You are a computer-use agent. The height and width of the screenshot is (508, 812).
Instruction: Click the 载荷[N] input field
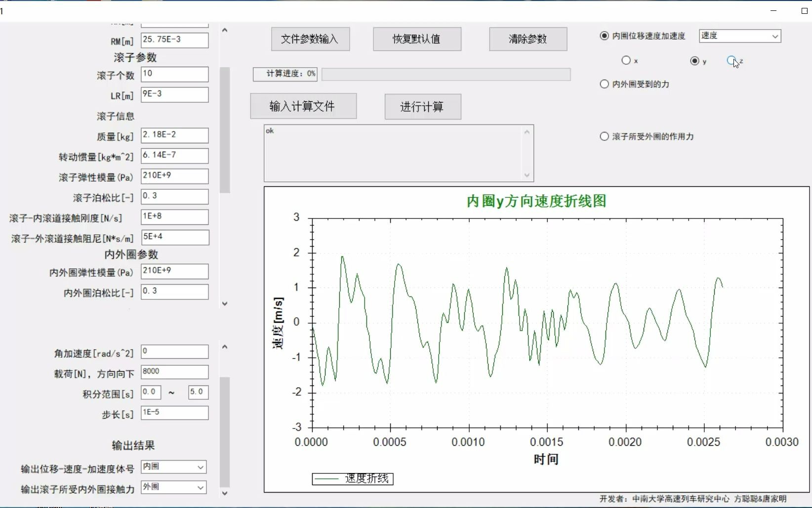click(x=175, y=372)
